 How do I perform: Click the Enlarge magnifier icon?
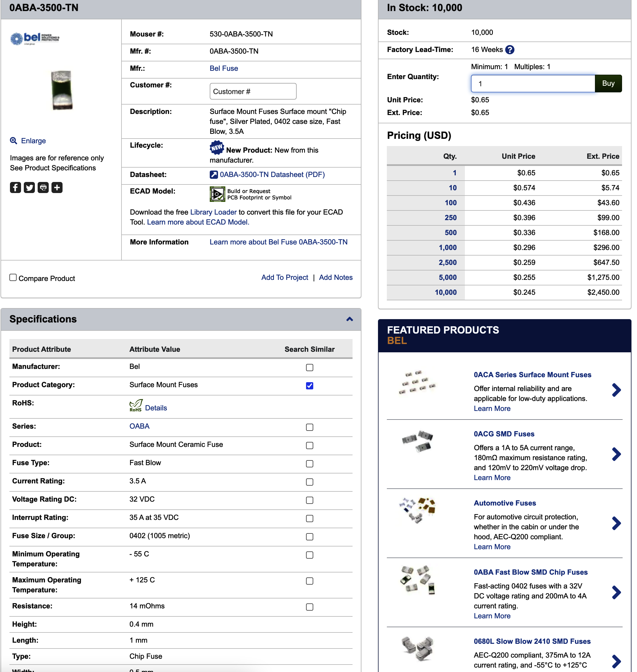[14, 140]
